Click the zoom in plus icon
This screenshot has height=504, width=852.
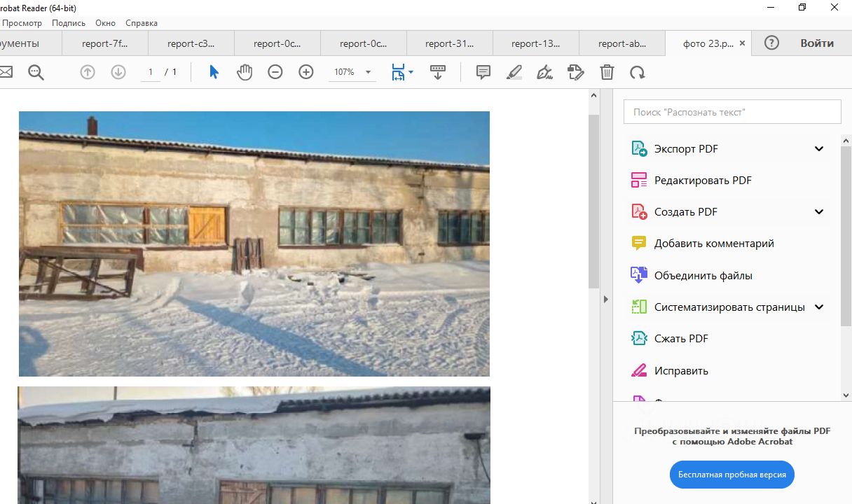coord(306,72)
